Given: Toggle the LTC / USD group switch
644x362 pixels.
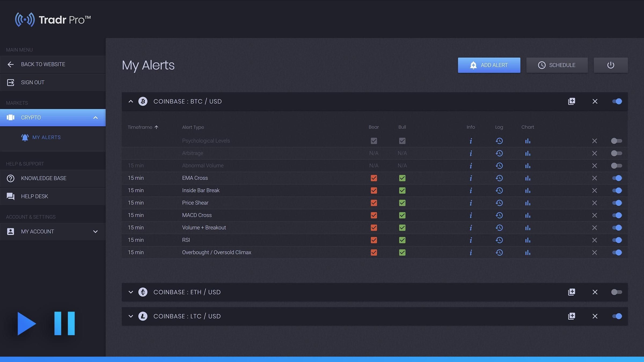Looking at the screenshot, I should click(x=617, y=316).
